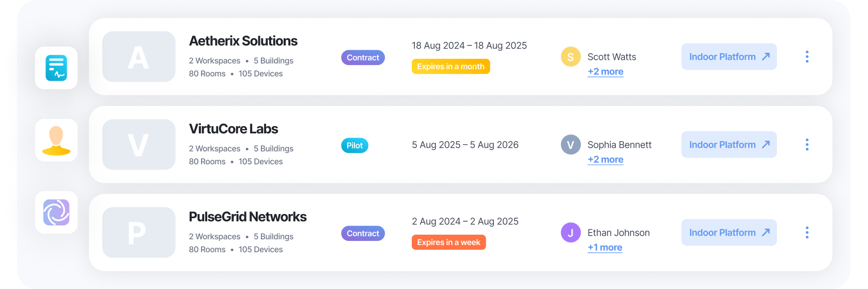Open Indoor Platform for Aetherix Solutions
Screen dimensions: 868x289
coord(729,57)
